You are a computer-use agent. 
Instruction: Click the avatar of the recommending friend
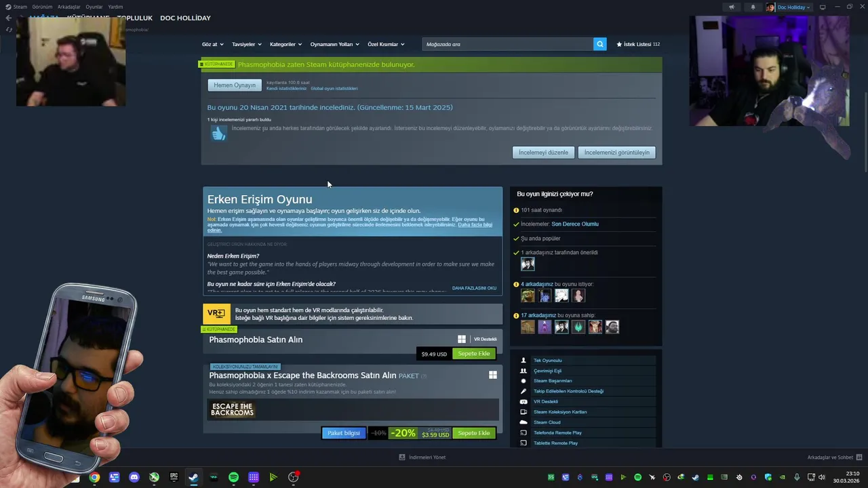(528, 264)
